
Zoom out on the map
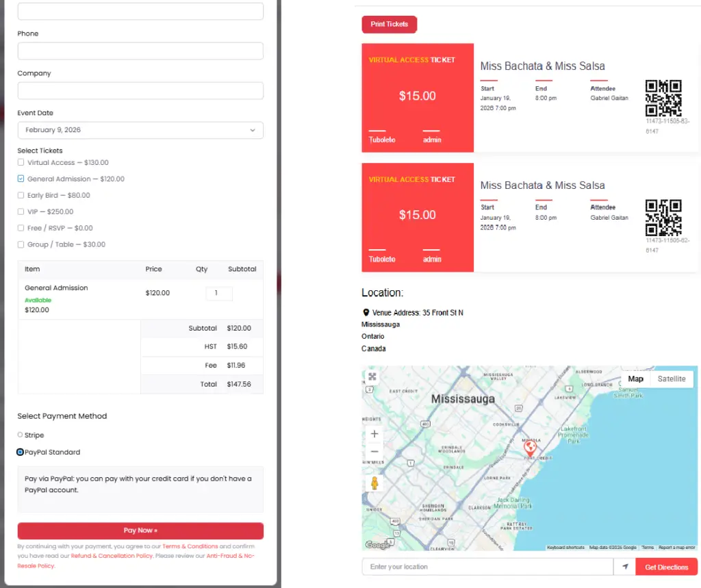click(374, 452)
